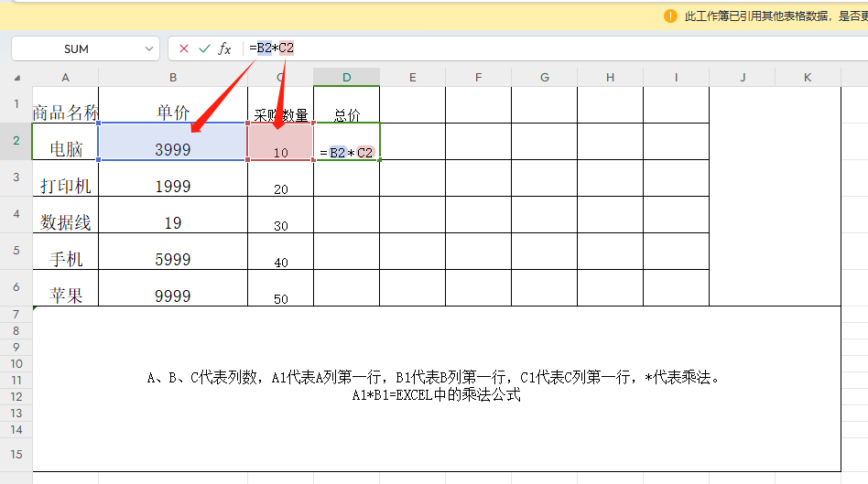Select column G header
Viewport: 868px width, 484px height.
(x=545, y=78)
